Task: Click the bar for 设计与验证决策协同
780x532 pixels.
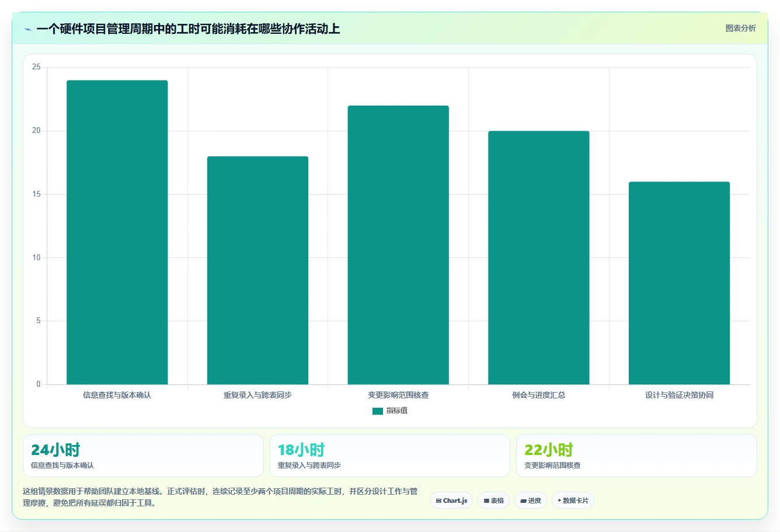Action: [679, 283]
